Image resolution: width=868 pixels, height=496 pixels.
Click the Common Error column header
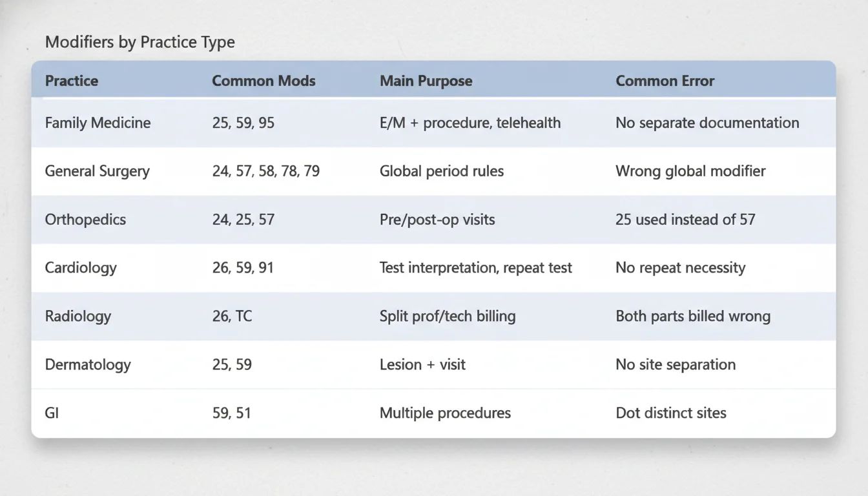665,81
